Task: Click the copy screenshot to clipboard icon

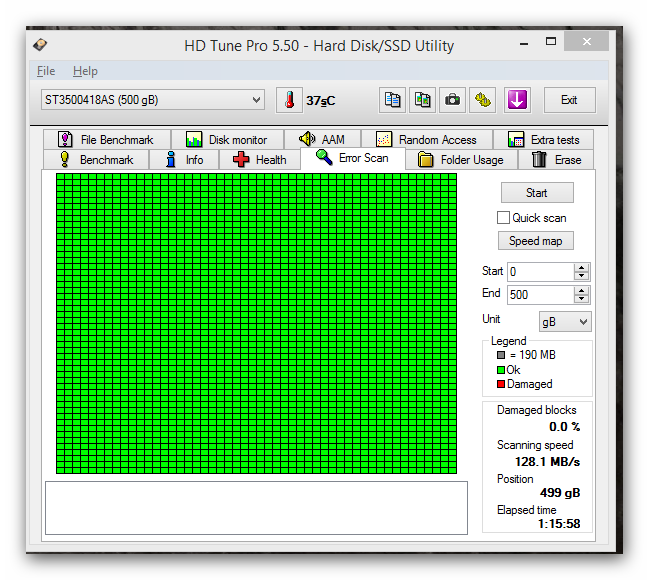Action: (x=422, y=100)
